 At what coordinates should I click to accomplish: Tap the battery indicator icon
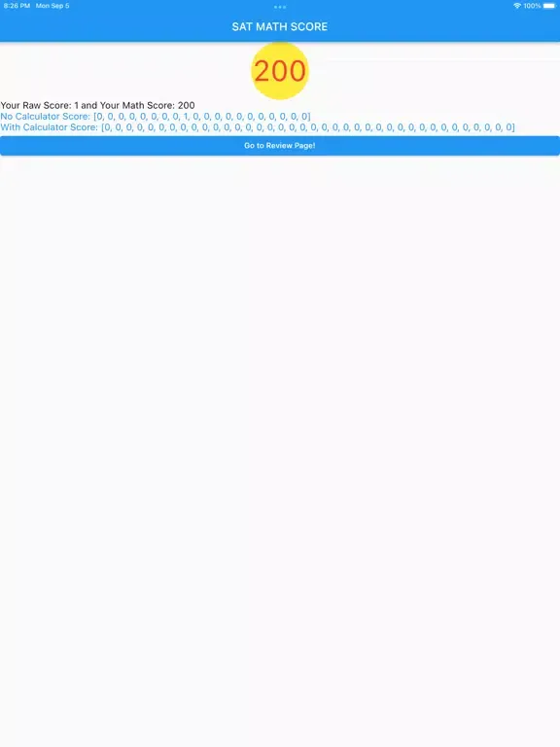tap(549, 6)
